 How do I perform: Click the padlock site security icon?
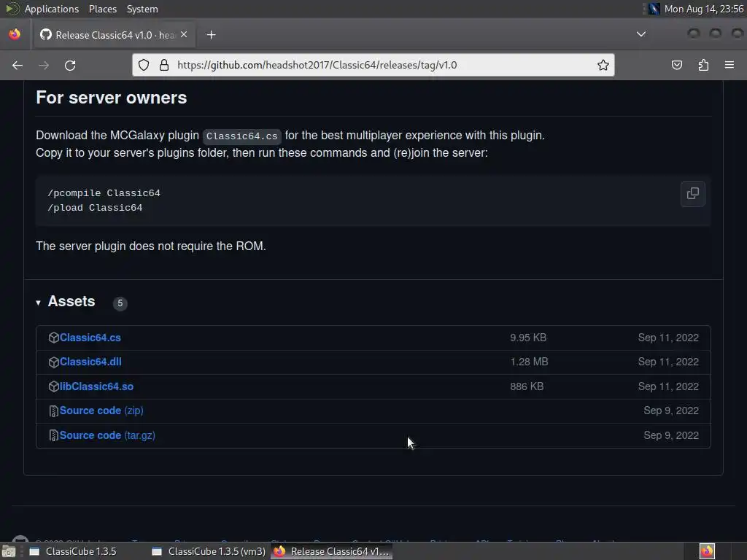tap(164, 65)
